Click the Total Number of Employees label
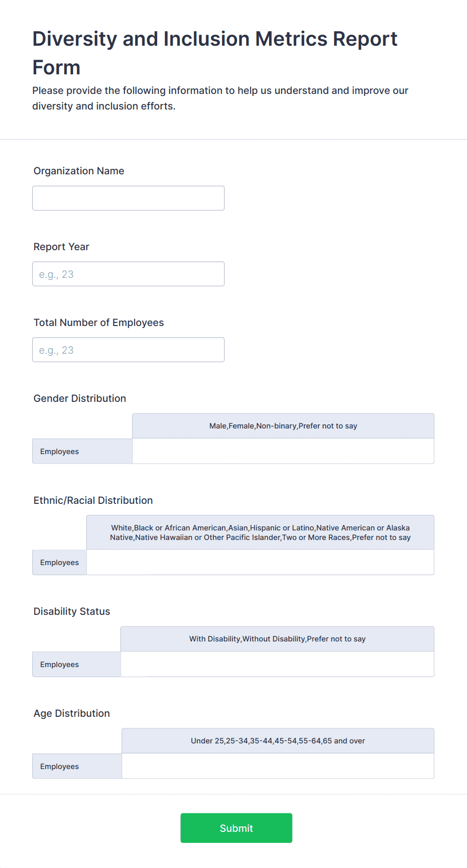This screenshot has height=868, width=467. (99, 322)
